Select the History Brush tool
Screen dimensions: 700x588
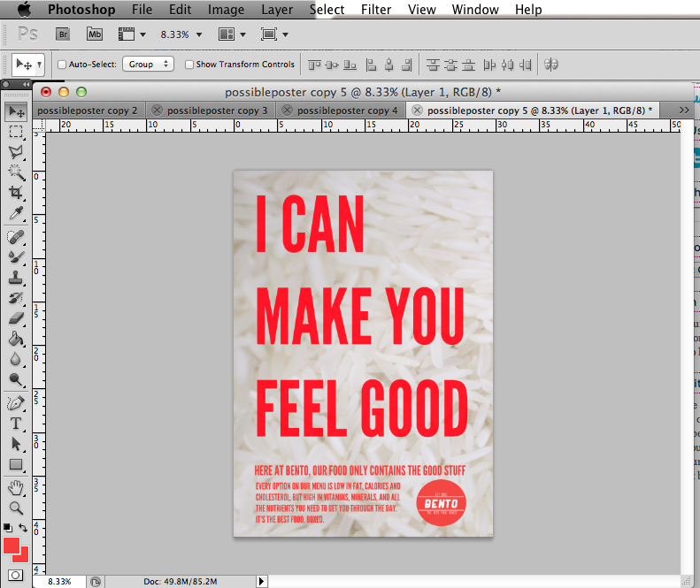[16, 298]
